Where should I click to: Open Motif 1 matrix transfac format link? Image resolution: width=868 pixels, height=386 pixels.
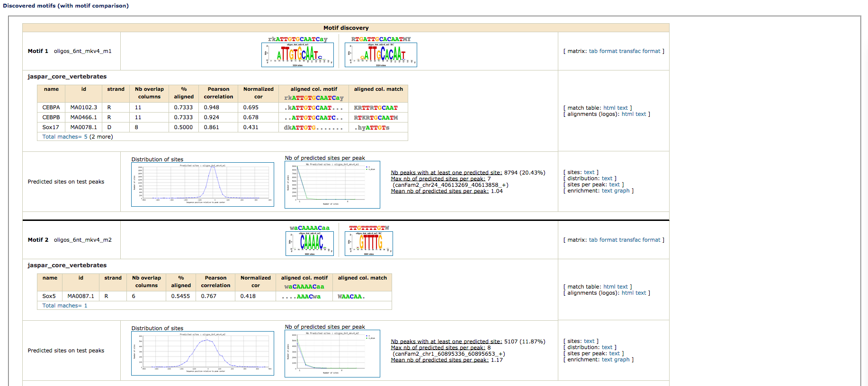639,51
